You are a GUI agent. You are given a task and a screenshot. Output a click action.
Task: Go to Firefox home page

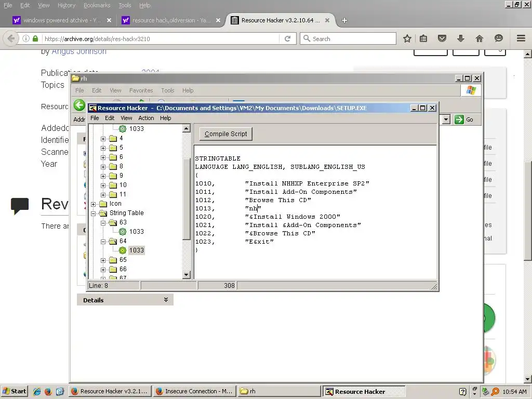coord(479,38)
